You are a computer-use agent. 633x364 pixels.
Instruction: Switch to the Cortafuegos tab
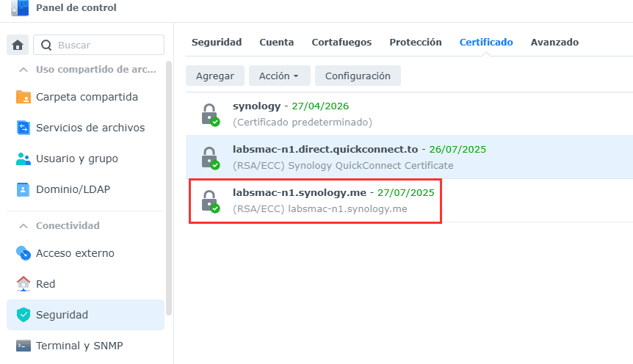pyautogui.click(x=341, y=43)
